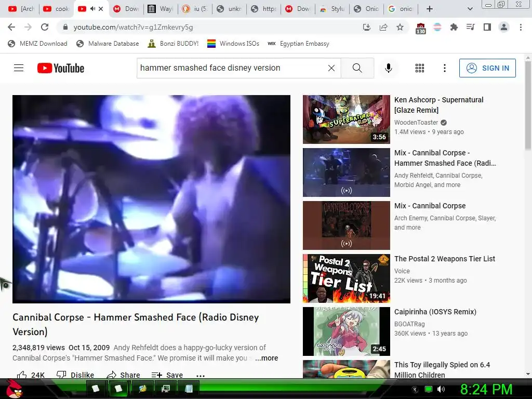Close the active YouTube tab
The width and height of the screenshot is (532, 399).
101,9
